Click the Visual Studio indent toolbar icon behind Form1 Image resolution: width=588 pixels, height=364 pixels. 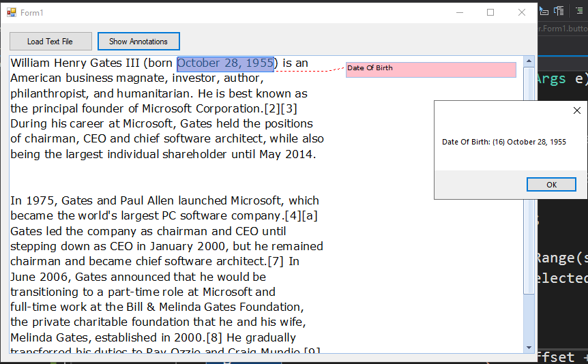pos(579,11)
